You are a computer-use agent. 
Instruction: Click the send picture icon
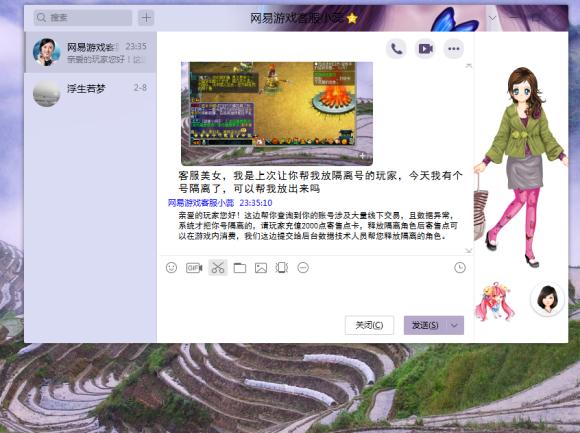(x=261, y=267)
